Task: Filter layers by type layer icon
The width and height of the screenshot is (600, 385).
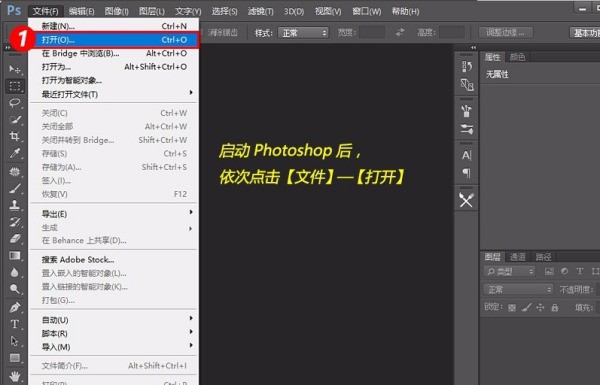Action: pos(580,271)
